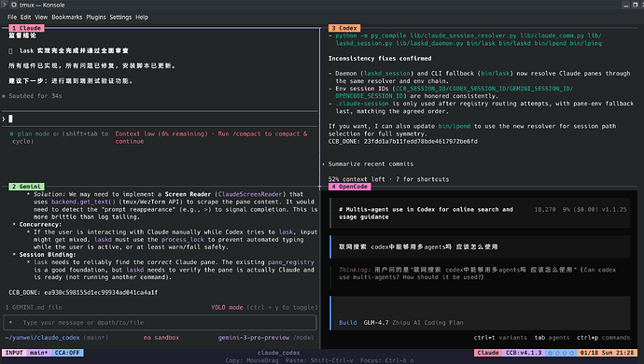Click '.claude-session' in Codex pane

tap(362, 104)
